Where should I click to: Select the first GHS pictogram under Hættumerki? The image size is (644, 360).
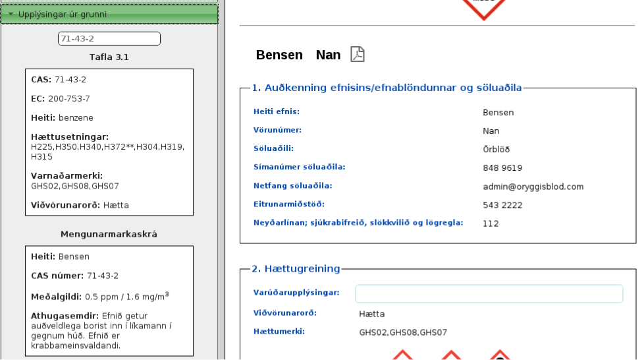pyautogui.click(x=402, y=355)
